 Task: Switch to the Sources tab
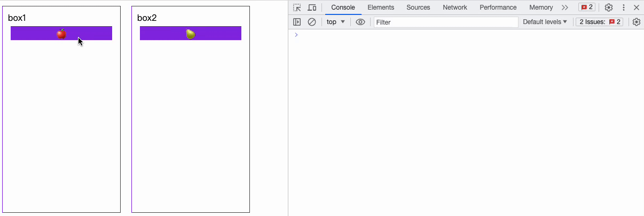(418, 7)
